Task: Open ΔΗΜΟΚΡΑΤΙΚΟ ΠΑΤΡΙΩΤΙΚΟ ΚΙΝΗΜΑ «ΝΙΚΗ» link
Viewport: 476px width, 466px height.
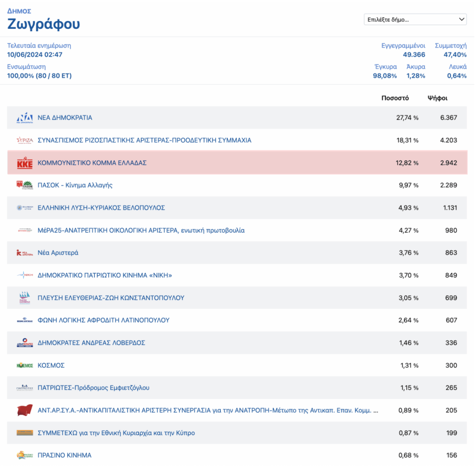Action: 105,275
